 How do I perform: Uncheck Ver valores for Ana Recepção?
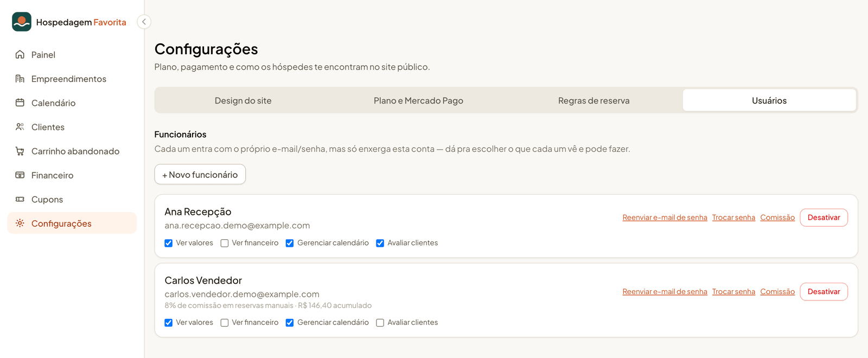[x=169, y=243]
